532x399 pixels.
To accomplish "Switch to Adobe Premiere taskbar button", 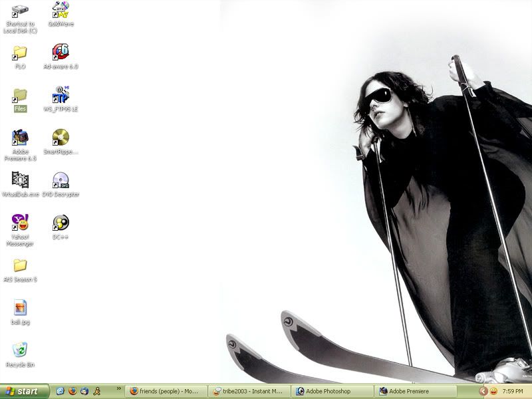I will (415, 392).
